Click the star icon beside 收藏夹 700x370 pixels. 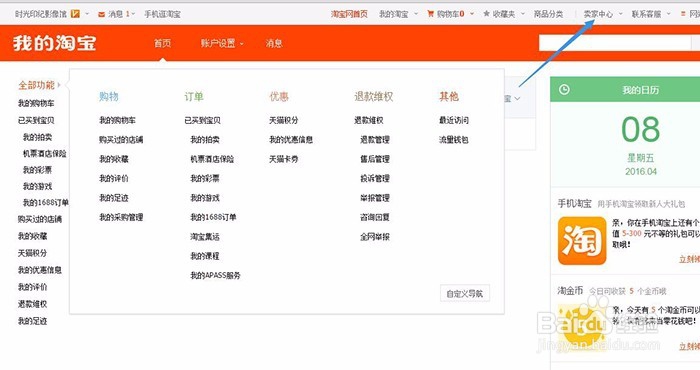(486, 14)
